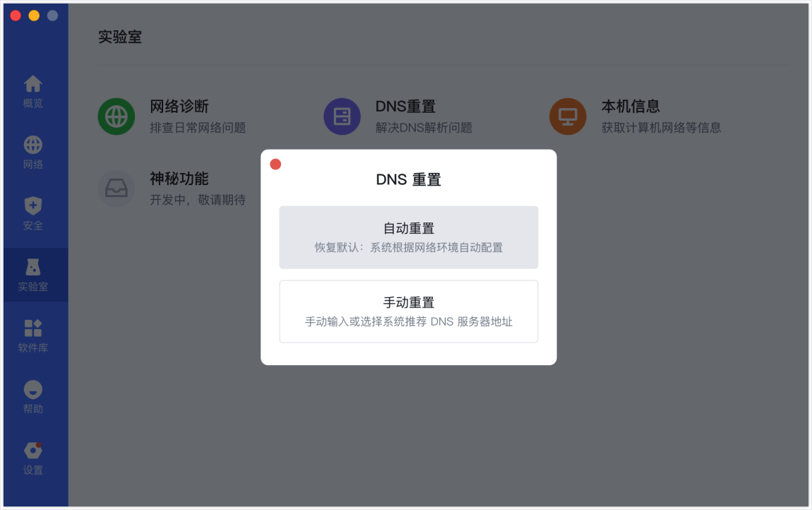Close the DNS 重置 dialog with red dot
812x510 pixels.
(275, 165)
